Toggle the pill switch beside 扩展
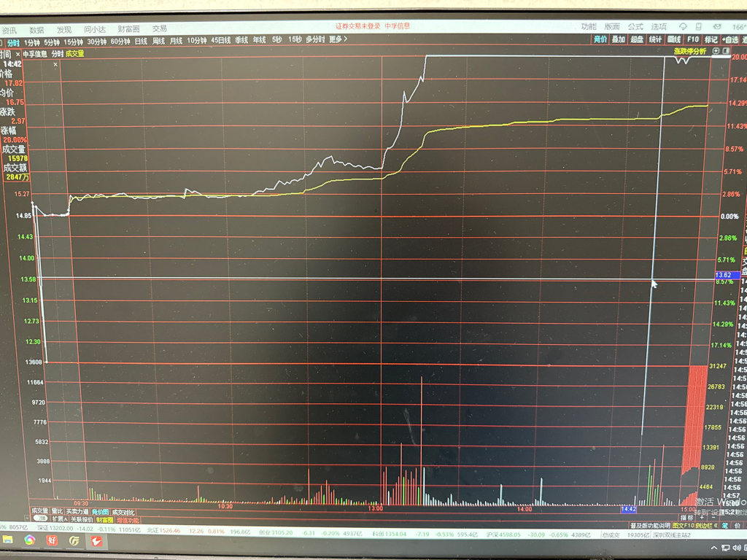The height and width of the screenshot is (560, 747). 40,518
